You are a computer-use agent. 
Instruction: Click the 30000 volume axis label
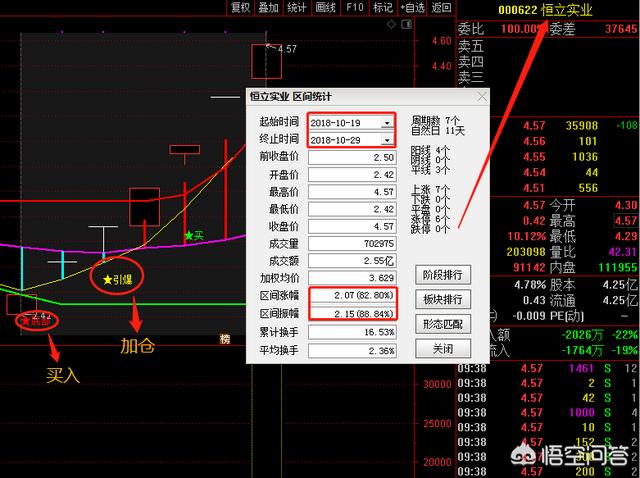point(437,384)
